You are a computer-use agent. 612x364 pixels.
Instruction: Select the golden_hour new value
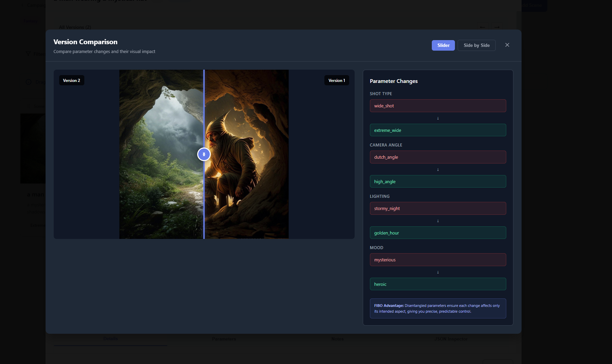click(438, 233)
